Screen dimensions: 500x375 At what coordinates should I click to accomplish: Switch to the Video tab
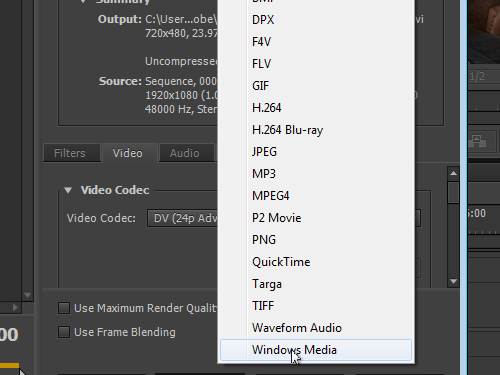pyautogui.click(x=130, y=153)
